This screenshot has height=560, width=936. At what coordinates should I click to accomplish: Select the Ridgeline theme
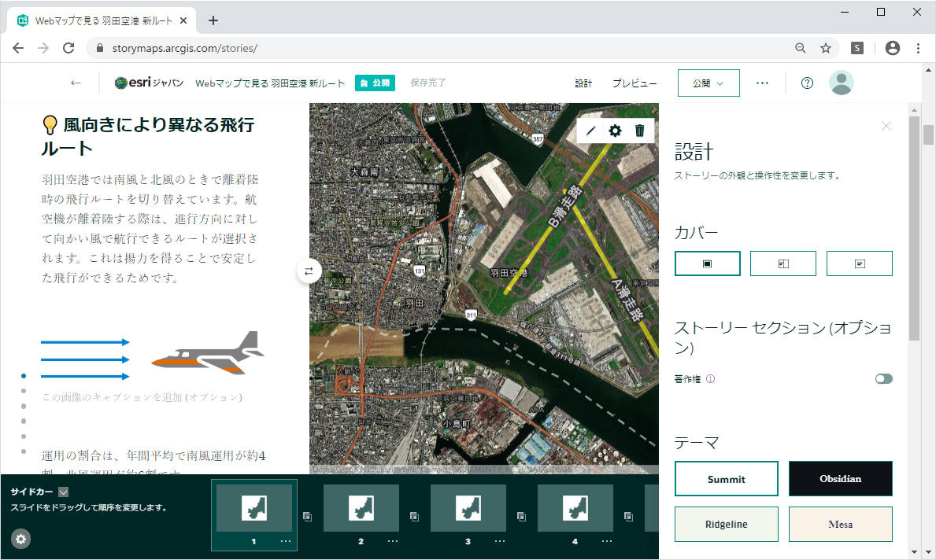[726, 524]
